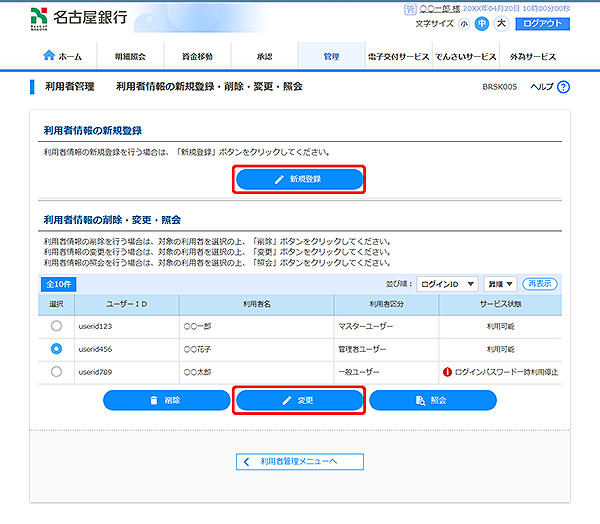Switch to the 明細照会 tab
This screenshot has width=600, height=524.
pyautogui.click(x=130, y=57)
